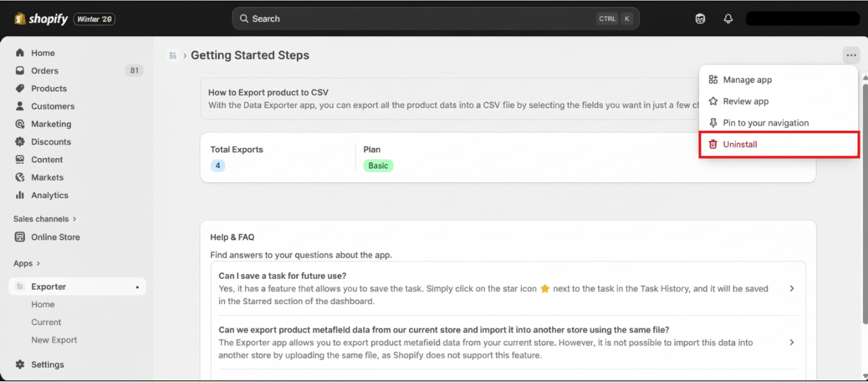Open Sidekick assistant icon in top bar
This screenshot has width=868, height=383.
700,19
